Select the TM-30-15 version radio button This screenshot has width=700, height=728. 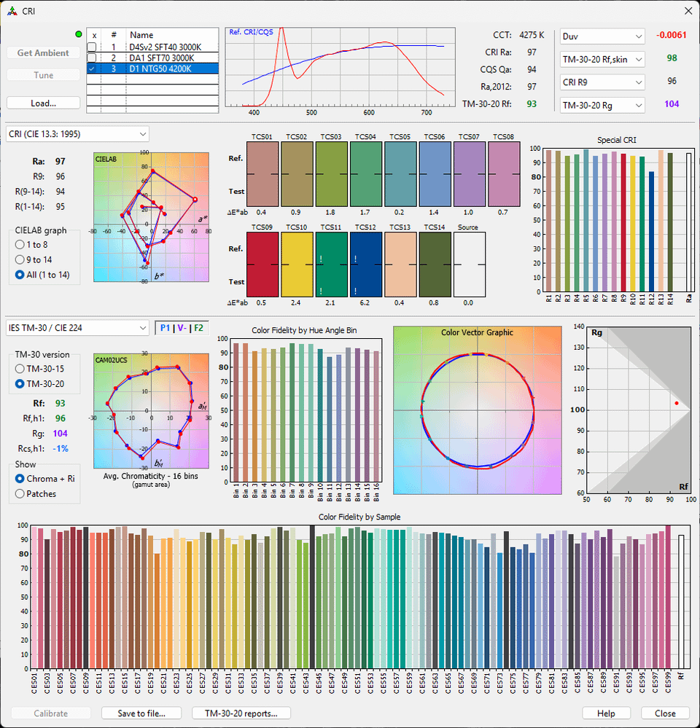20,369
